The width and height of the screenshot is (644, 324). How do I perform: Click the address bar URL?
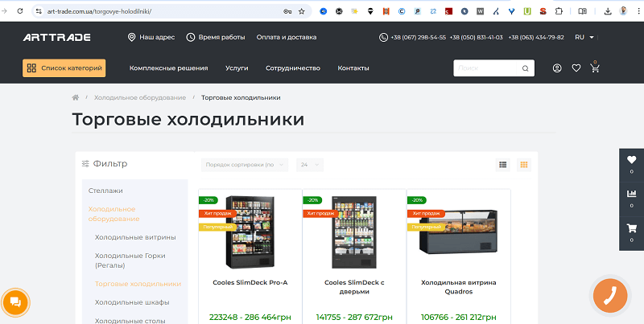coord(100,11)
